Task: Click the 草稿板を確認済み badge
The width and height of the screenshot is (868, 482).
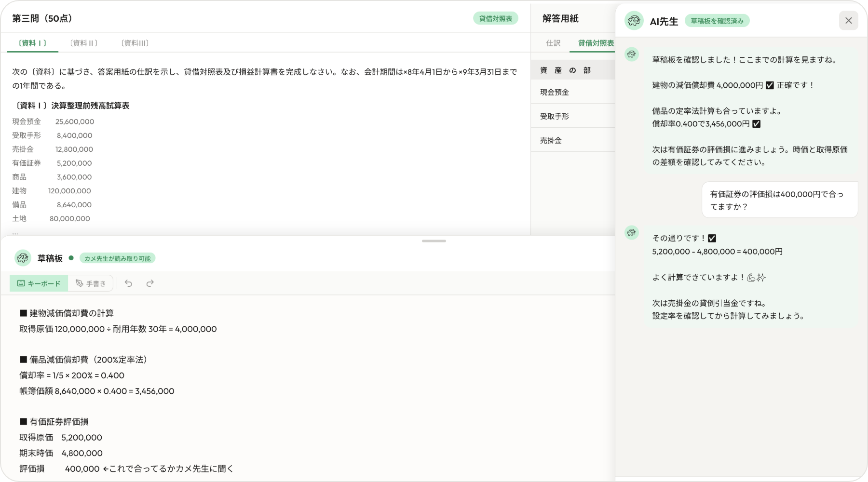Action: tap(718, 21)
